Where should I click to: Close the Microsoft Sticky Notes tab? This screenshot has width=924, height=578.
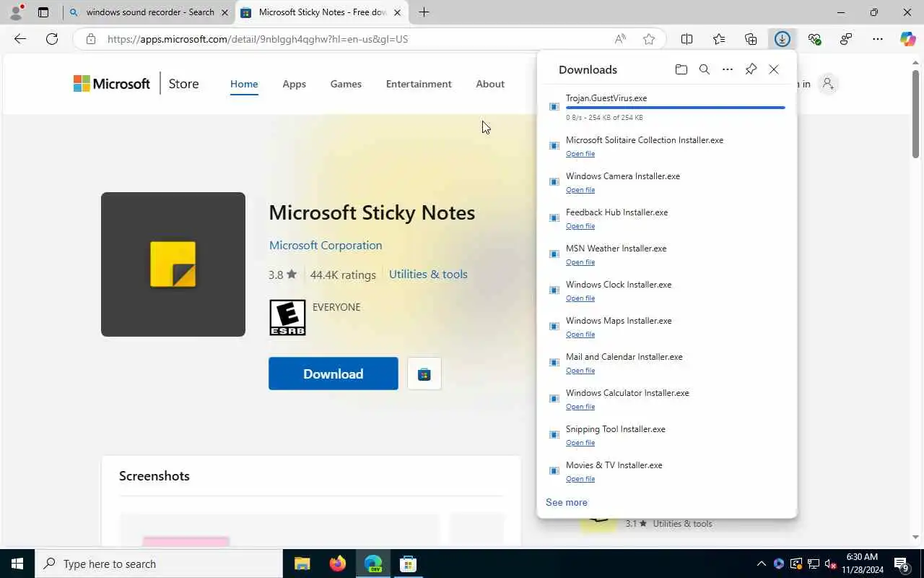(397, 12)
